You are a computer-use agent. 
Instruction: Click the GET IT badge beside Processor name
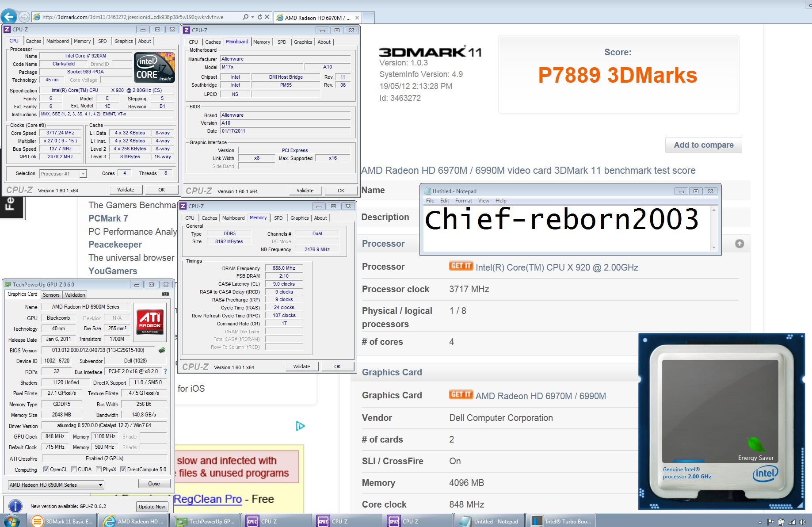(461, 266)
